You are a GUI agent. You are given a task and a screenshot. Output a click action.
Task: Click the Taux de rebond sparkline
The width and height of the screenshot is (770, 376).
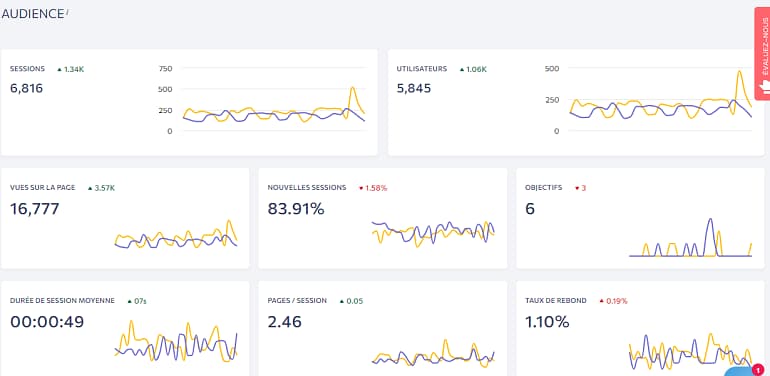[x=690, y=351]
